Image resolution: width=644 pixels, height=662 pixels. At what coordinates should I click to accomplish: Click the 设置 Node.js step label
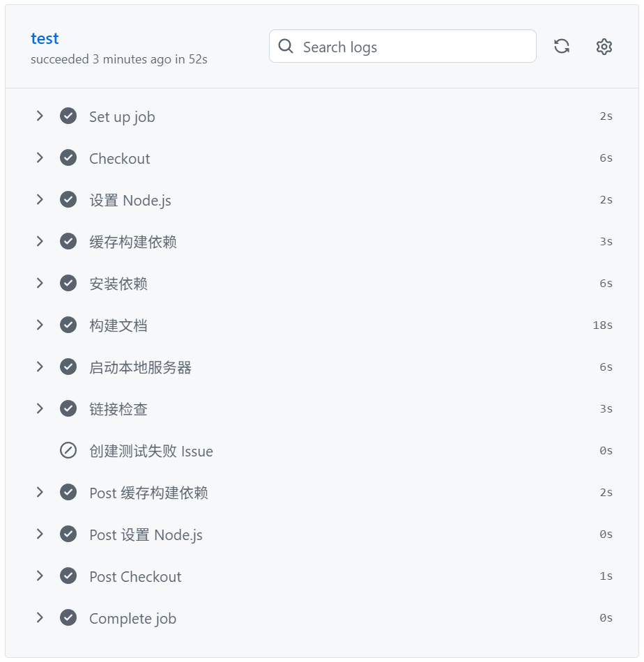tap(130, 199)
